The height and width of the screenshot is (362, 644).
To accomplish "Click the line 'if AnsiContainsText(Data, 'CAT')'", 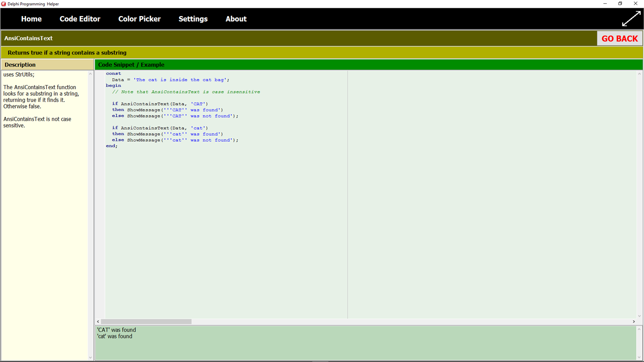I will click(x=160, y=104).
